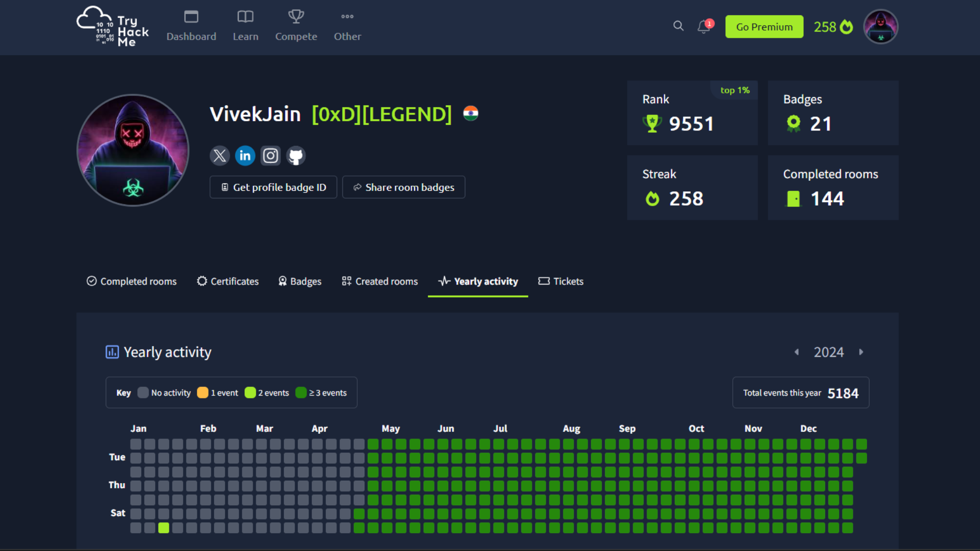Open the Learn nav item
980x551 pixels.
(x=245, y=27)
